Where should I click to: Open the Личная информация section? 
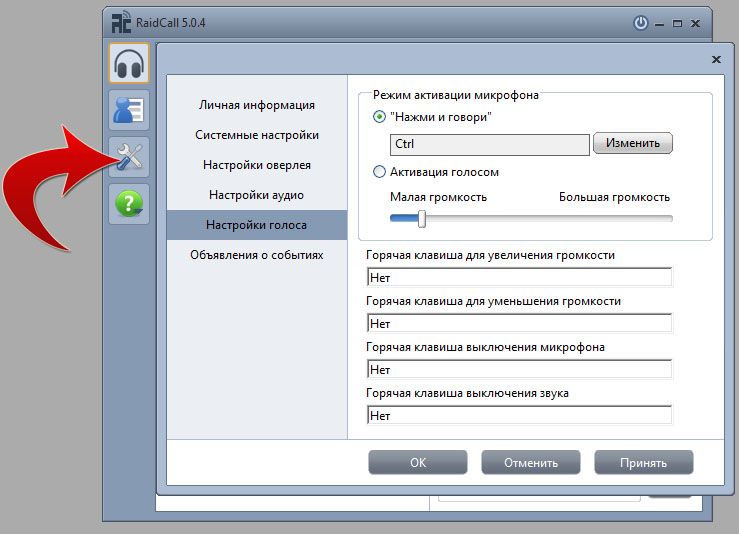(x=257, y=105)
